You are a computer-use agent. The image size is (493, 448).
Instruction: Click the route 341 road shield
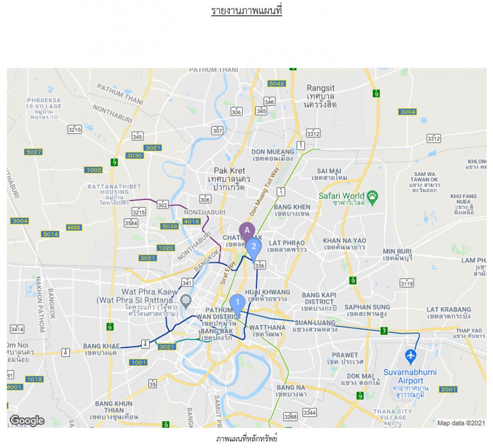coord(187,282)
